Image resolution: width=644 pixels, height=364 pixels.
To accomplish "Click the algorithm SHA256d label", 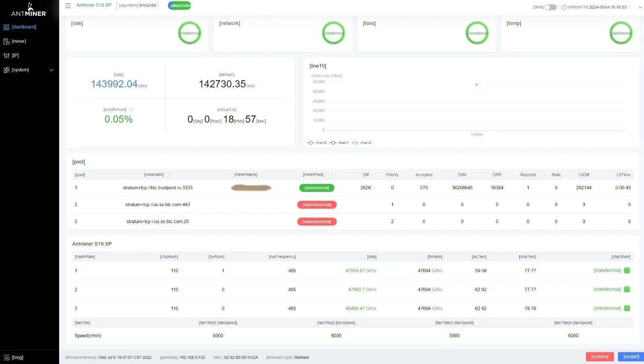I will pos(137,6).
